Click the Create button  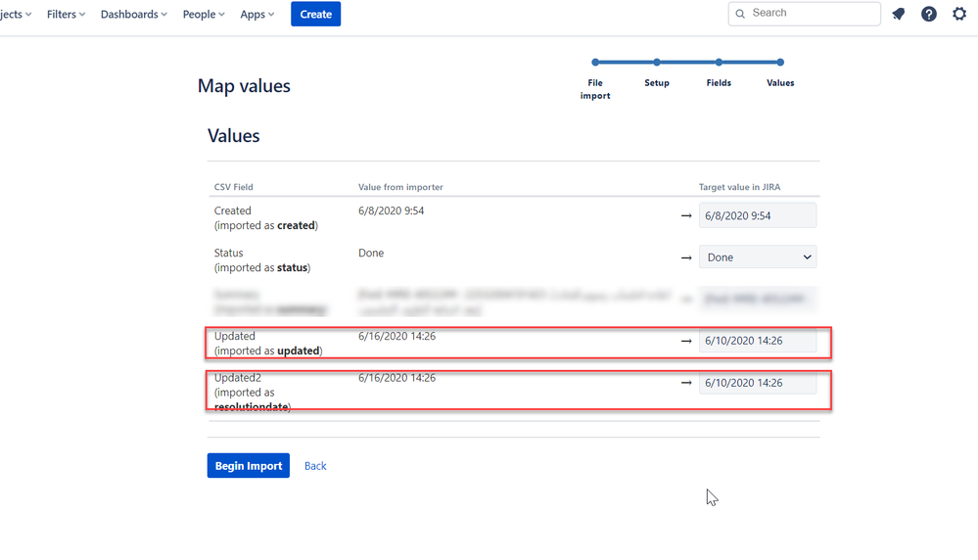click(315, 14)
